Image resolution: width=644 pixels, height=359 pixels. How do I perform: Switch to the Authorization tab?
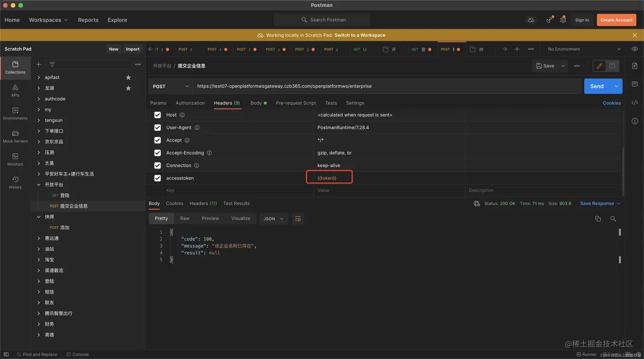pyautogui.click(x=190, y=103)
